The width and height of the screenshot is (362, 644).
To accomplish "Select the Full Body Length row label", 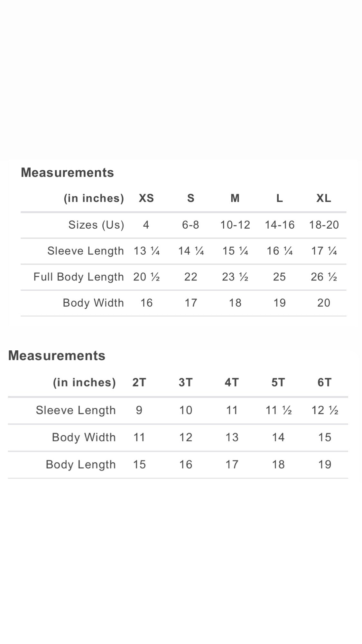I will click(x=79, y=277).
